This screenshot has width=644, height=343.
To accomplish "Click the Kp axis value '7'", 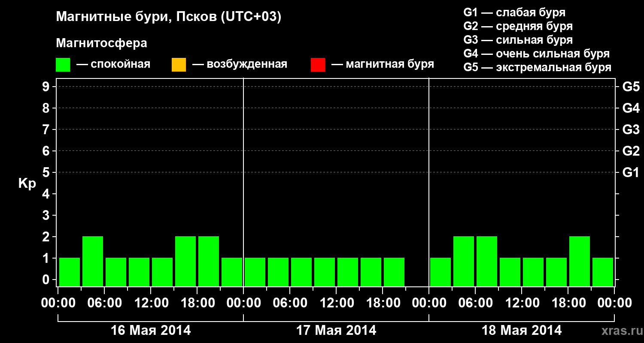I will [x=47, y=129].
